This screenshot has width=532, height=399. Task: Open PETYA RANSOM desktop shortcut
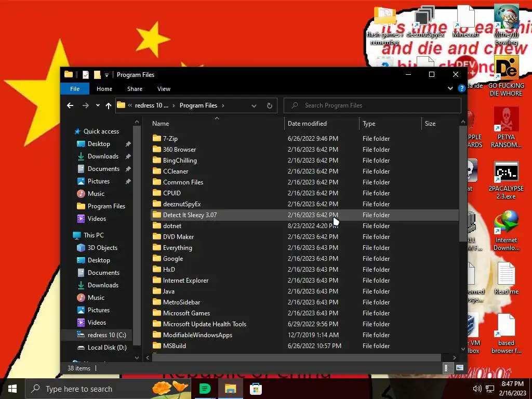(x=506, y=127)
